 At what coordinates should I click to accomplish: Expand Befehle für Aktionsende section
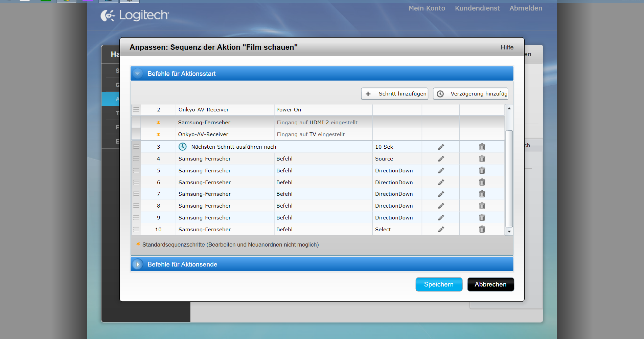click(138, 264)
